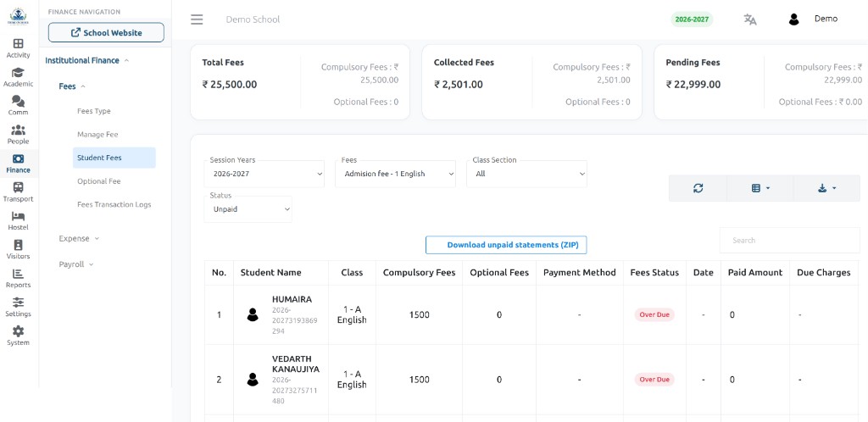Open Optional Fee menu item
The image size is (868, 422).
tap(99, 180)
